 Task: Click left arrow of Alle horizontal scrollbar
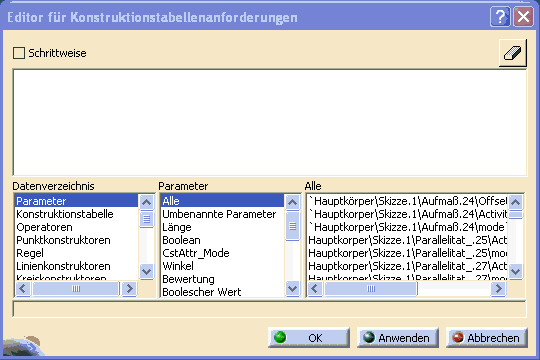[x=315, y=288]
